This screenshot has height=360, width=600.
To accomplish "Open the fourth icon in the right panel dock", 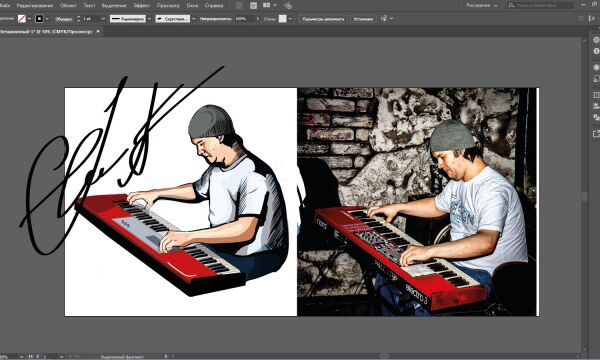I will 596,79.
